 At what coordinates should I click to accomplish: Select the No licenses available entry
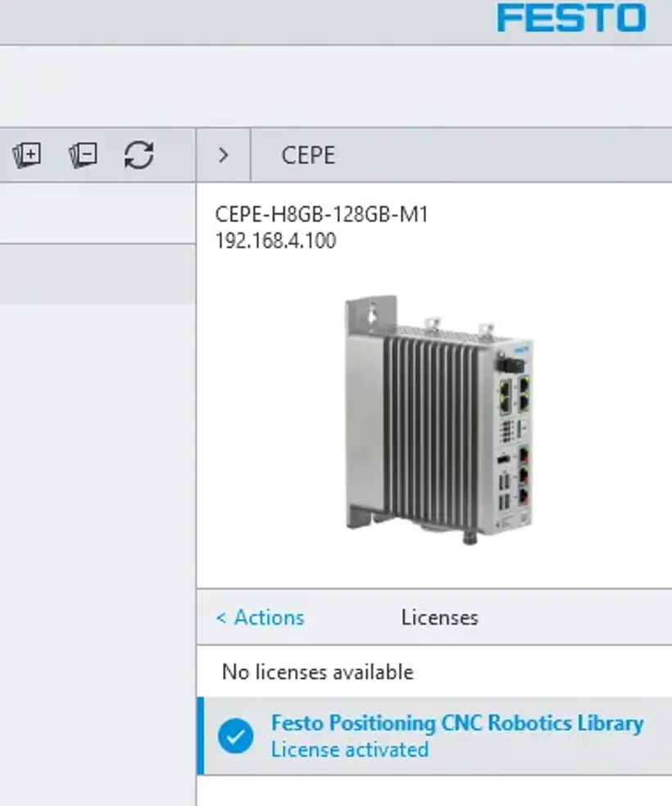click(x=316, y=672)
